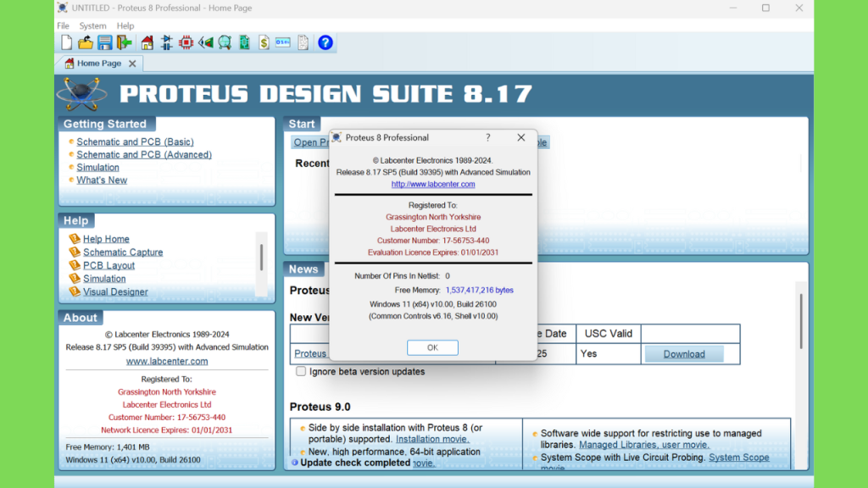
Task: Open the Help menu
Action: click(125, 26)
